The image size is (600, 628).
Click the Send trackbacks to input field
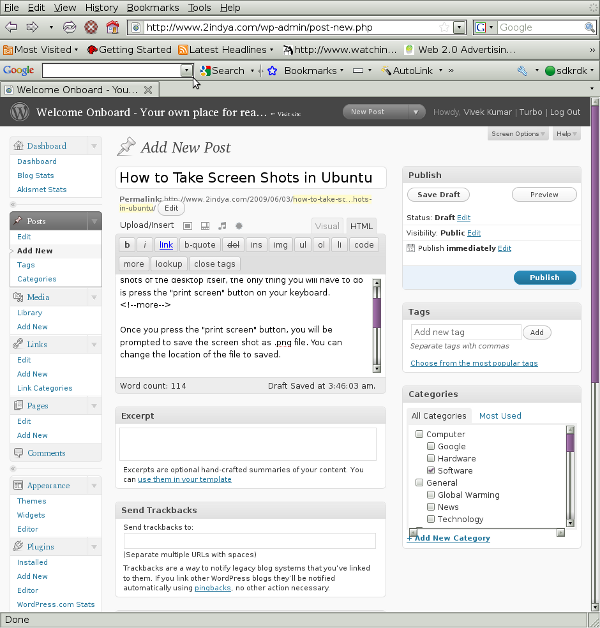(x=250, y=541)
